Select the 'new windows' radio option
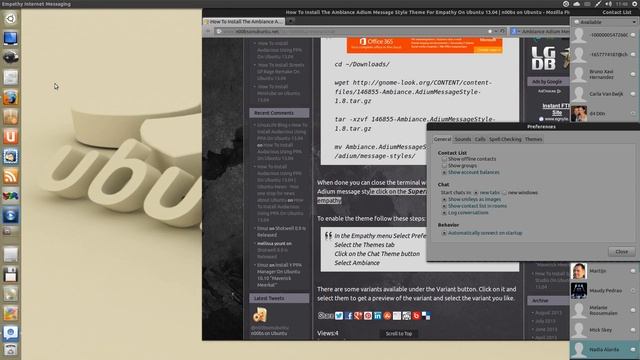This screenshot has height=360, width=640. [504, 192]
